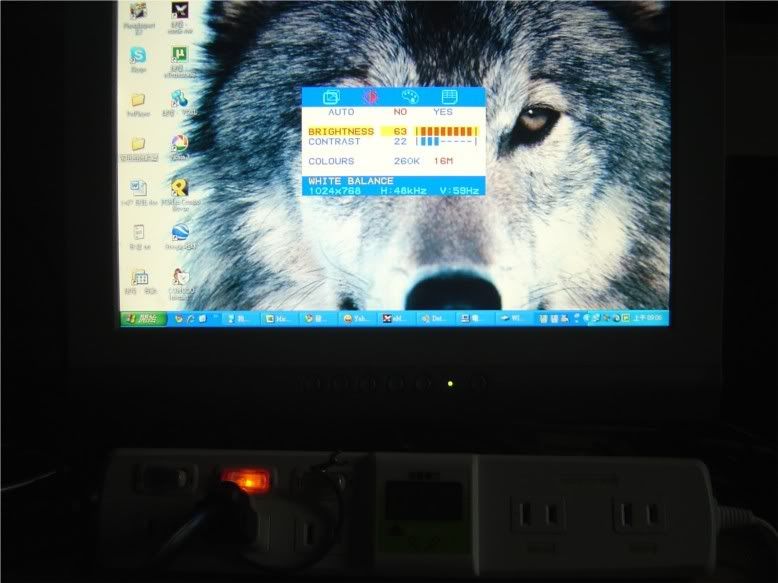Image resolution: width=778 pixels, height=583 pixels.
Task: Choose the NO option for AUTO
Action: point(400,112)
